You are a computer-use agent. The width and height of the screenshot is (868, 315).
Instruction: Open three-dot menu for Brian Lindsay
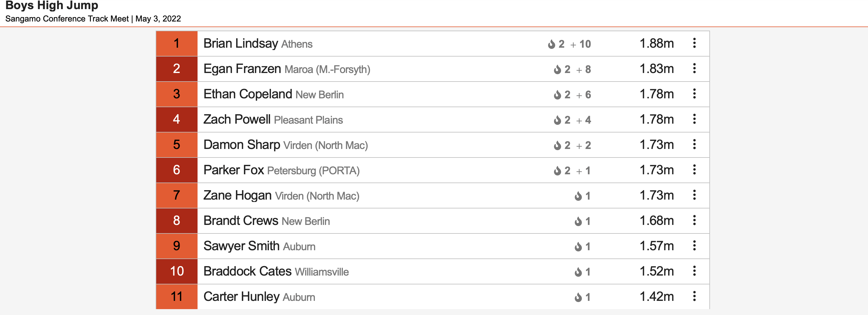694,43
